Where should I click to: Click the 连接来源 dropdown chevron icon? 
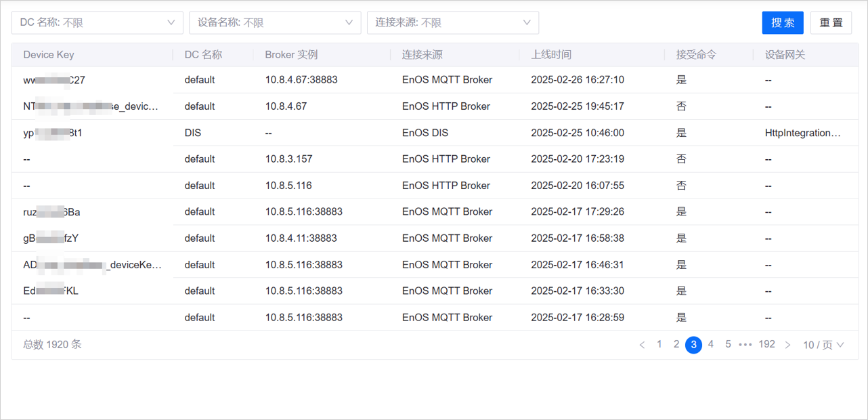[x=527, y=22]
